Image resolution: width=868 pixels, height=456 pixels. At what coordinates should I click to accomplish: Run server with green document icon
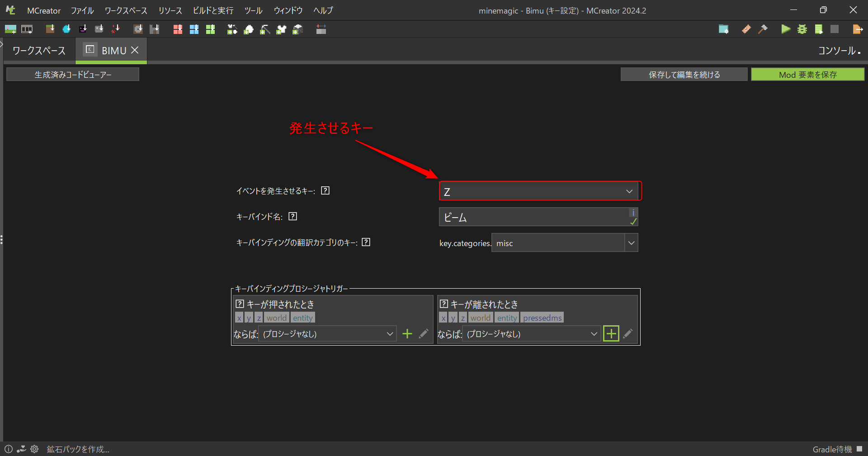click(818, 29)
